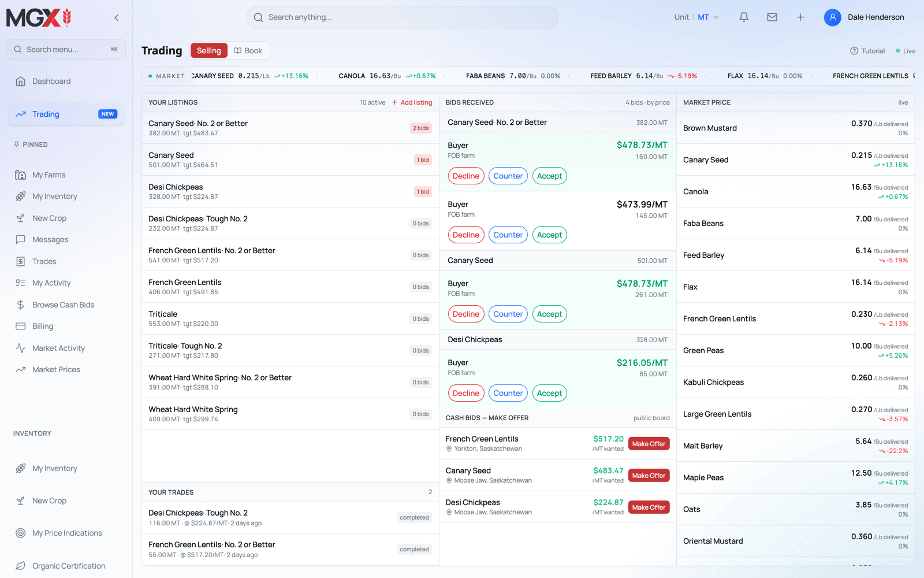Image resolution: width=924 pixels, height=578 pixels.
Task: Click the 2 bids badge
Action: (421, 128)
